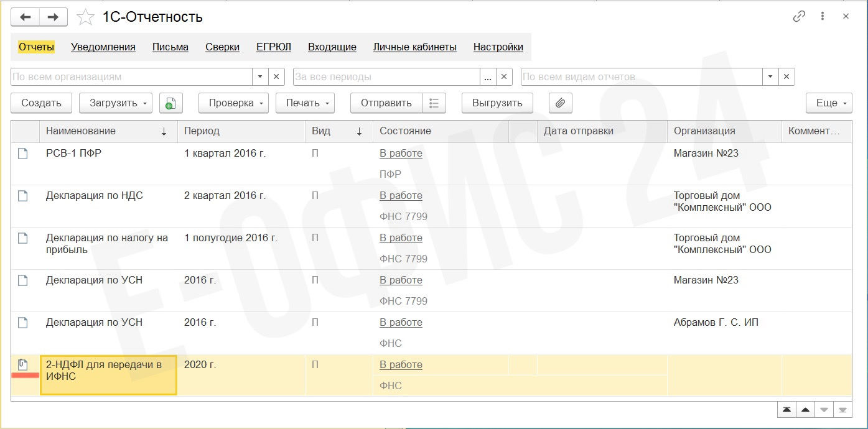Open the send-stages list icon next to Отправить
The height and width of the screenshot is (429, 868).
[434, 103]
